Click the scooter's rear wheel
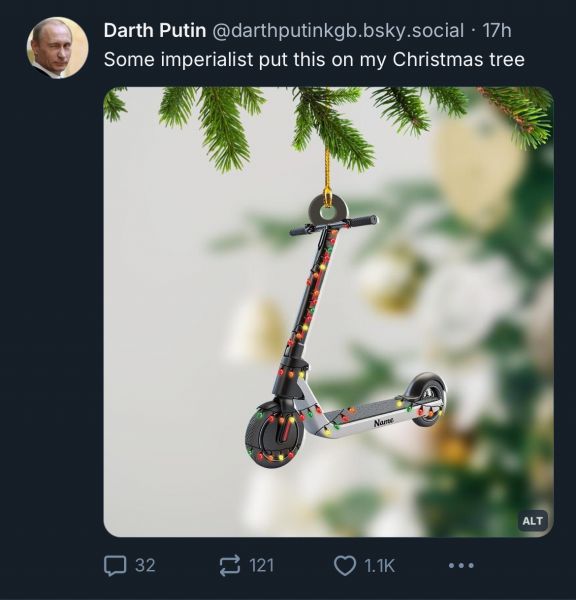Viewport: 576px width, 600px height. click(x=427, y=400)
